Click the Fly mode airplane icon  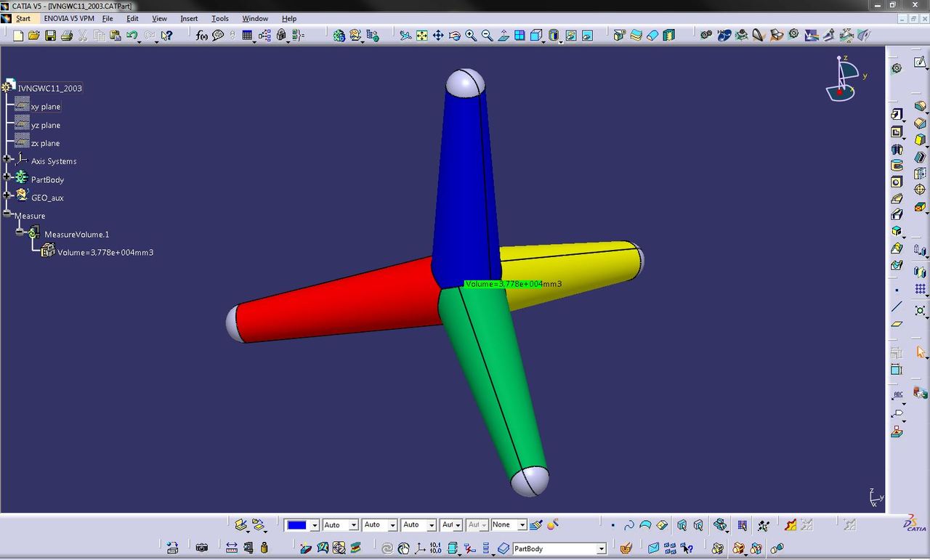pos(405,35)
